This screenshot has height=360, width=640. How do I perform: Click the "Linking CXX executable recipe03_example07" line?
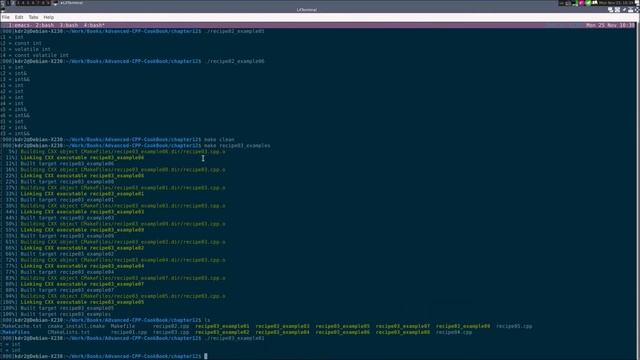point(82,284)
